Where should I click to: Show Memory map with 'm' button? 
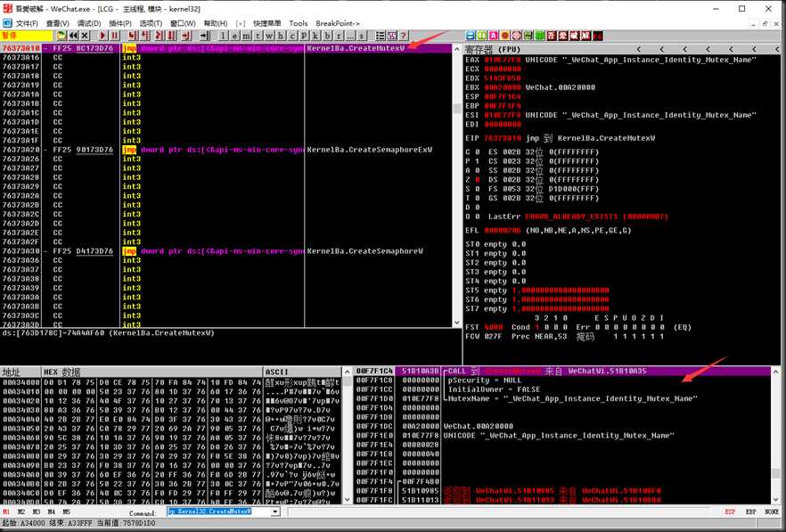click(246, 36)
